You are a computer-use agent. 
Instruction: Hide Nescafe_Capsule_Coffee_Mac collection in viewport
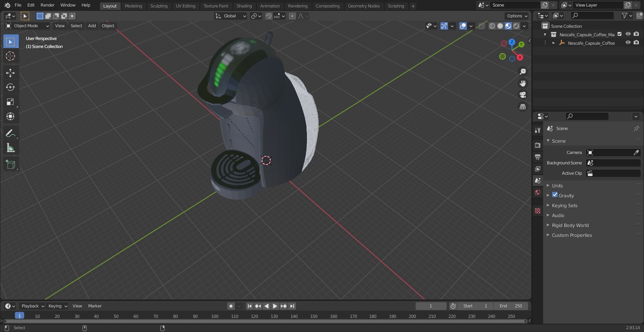click(628, 34)
